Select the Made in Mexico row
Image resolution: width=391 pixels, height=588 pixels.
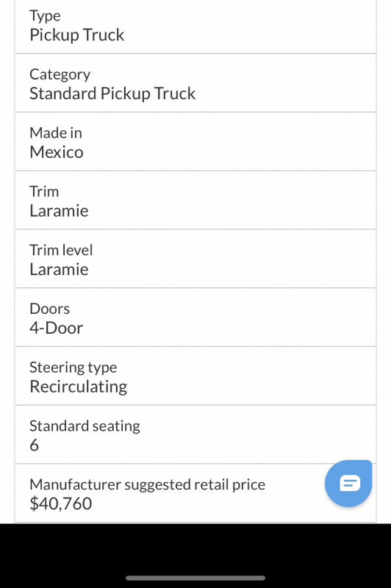[x=195, y=141]
